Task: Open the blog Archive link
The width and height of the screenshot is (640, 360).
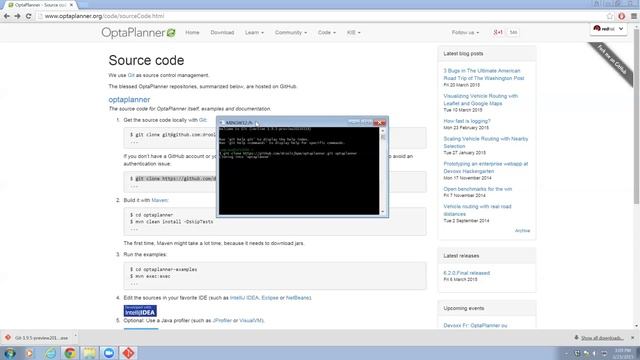Action: (x=522, y=231)
